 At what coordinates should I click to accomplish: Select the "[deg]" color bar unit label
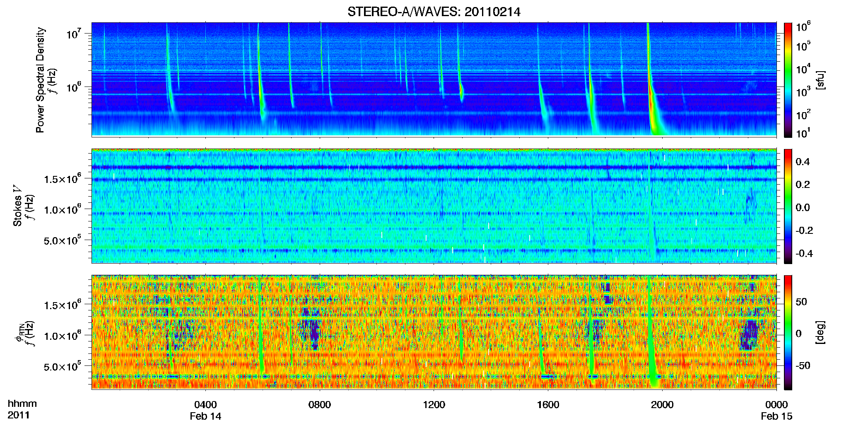click(x=820, y=332)
